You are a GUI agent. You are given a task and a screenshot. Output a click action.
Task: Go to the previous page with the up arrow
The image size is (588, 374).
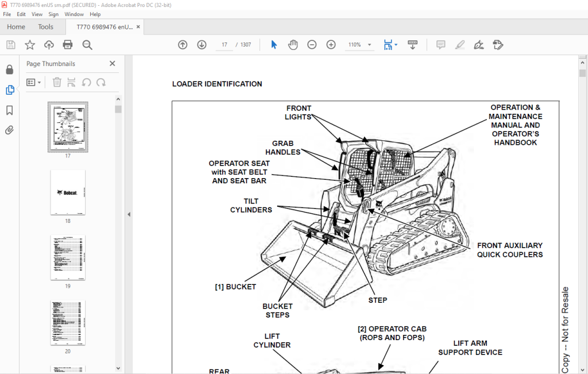click(x=183, y=45)
